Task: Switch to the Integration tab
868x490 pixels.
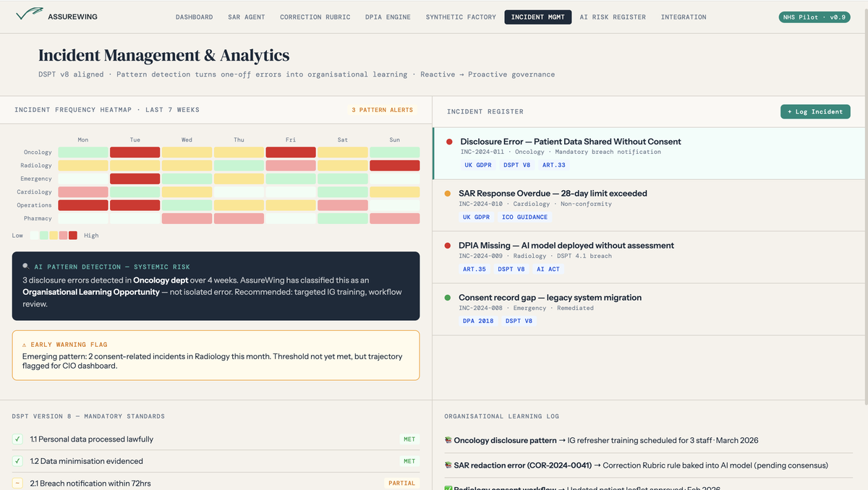Action: coord(684,17)
